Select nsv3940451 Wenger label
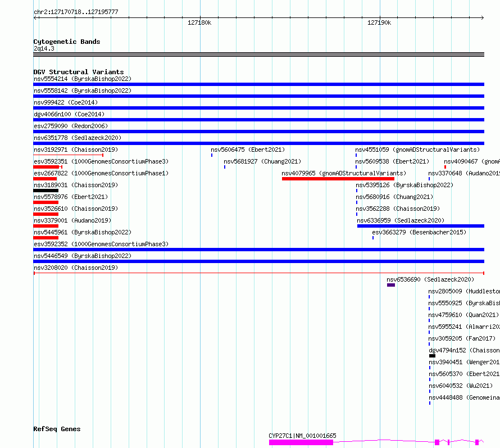This screenshot has width=500, height=448. point(464,362)
